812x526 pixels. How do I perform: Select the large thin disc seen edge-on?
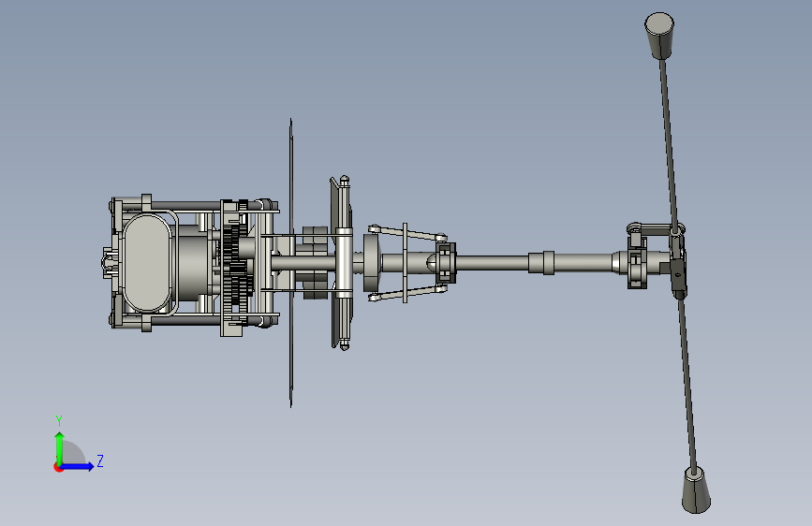click(x=291, y=263)
